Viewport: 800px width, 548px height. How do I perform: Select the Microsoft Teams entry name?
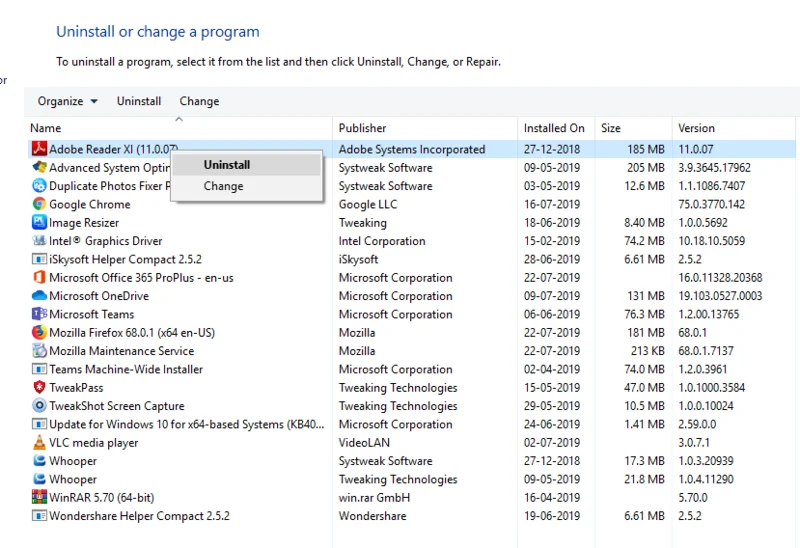(91, 314)
